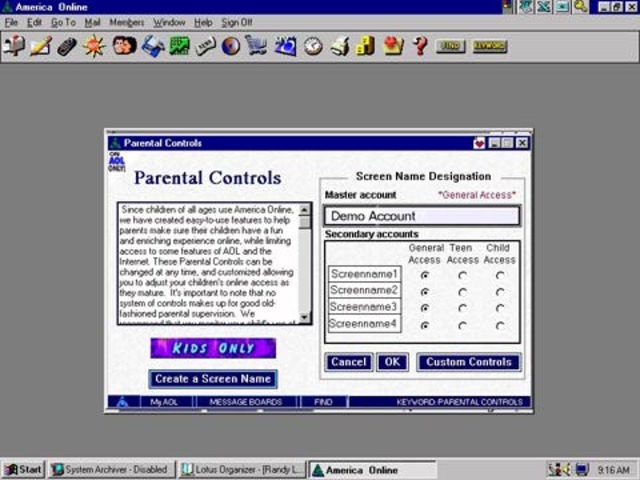Select General Access for Screenname2
Viewport: 640px width, 480px height.
[x=425, y=292]
